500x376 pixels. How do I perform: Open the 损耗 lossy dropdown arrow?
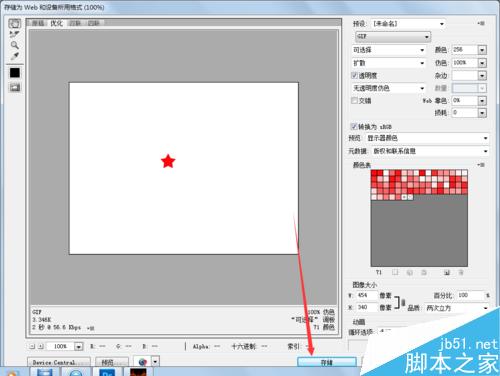click(x=482, y=113)
